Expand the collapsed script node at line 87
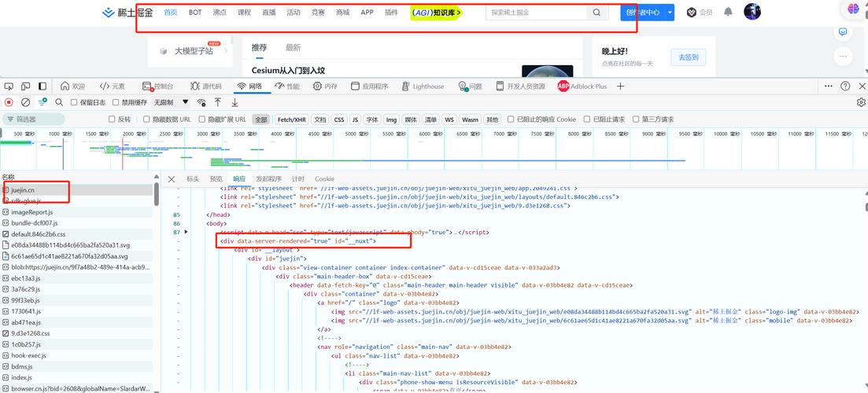868x393 pixels. coord(186,232)
